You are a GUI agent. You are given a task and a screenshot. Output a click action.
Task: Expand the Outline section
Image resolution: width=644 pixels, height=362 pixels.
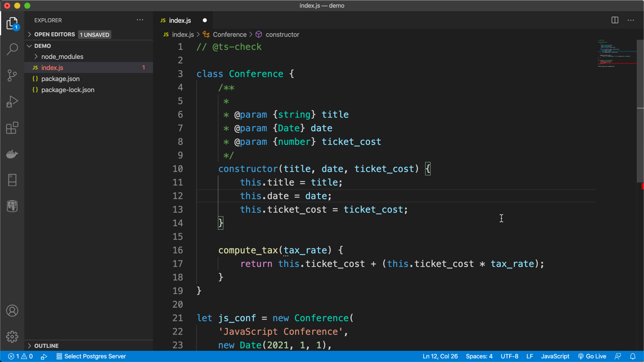click(x=89, y=346)
